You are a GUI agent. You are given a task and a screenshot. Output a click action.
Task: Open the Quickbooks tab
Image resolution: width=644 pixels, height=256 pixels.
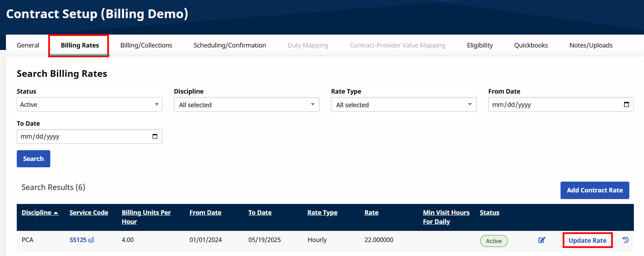click(531, 45)
